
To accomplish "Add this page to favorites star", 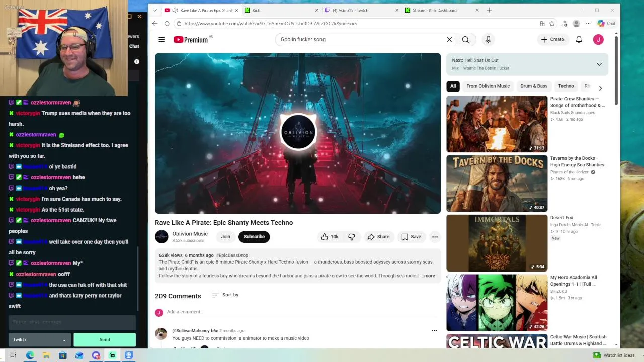I will click(552, 23).
